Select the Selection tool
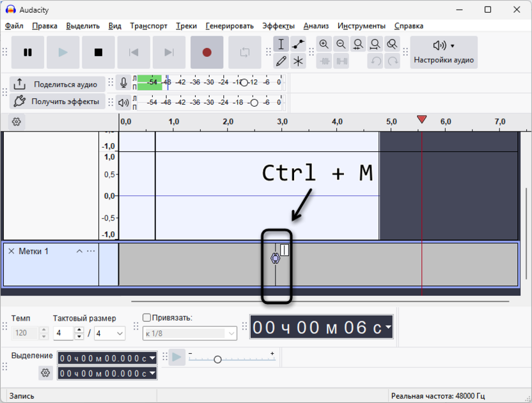Viewport: 532px width, 403px height. (281, 44)
